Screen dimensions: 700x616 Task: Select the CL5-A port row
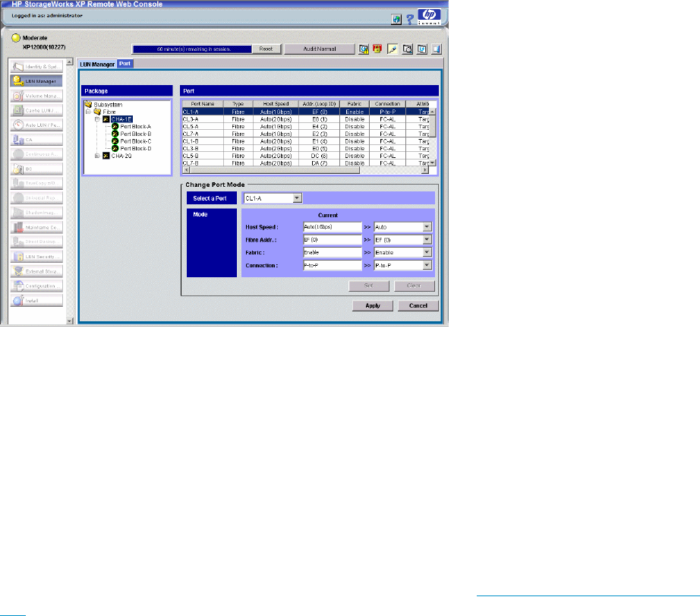[x=305, y=126]
